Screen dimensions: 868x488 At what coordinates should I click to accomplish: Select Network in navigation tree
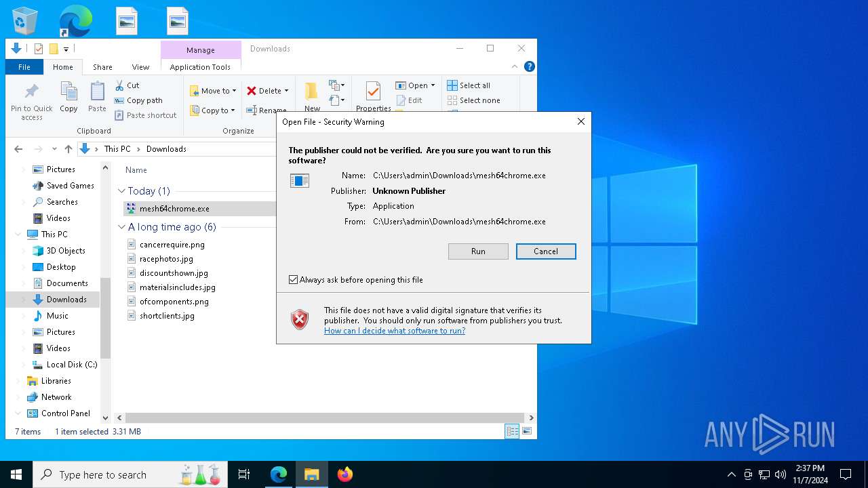(56, 397)
